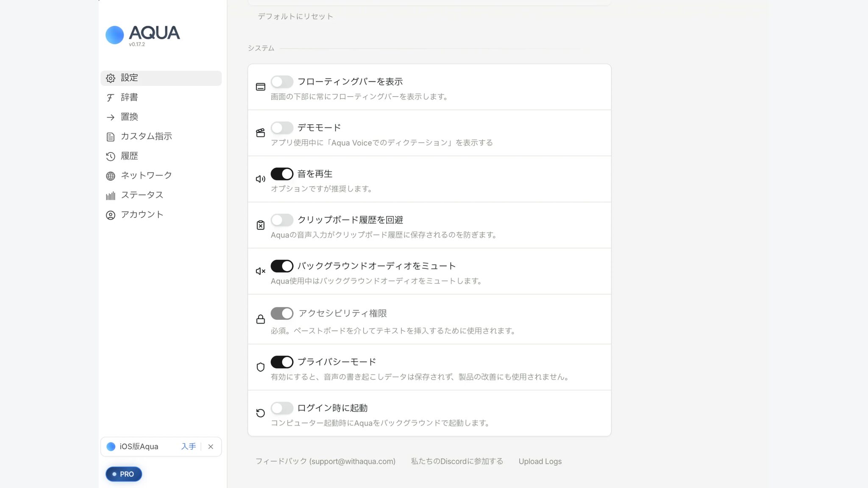The width and height of the screenshot is (868, 488).
Task: Click コンピューター起動時にAquaを… description
Action: (381, 423)
